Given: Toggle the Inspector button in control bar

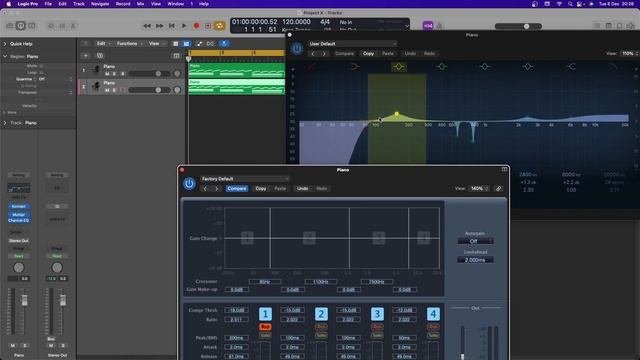Looking at the screenshot, I should pyautogui.click(x=20, y=26).
